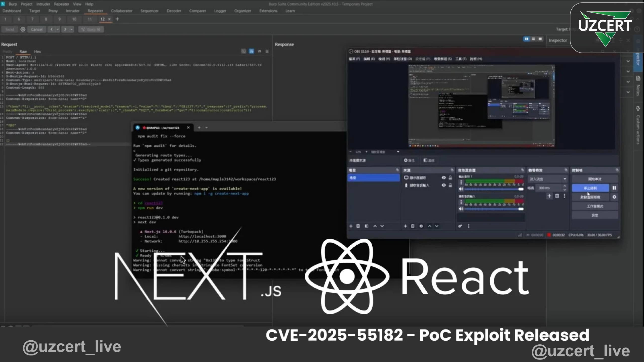Move the selected source up with the arrow icon
Viewport: 644px width, 362px height.
[430, 226]
